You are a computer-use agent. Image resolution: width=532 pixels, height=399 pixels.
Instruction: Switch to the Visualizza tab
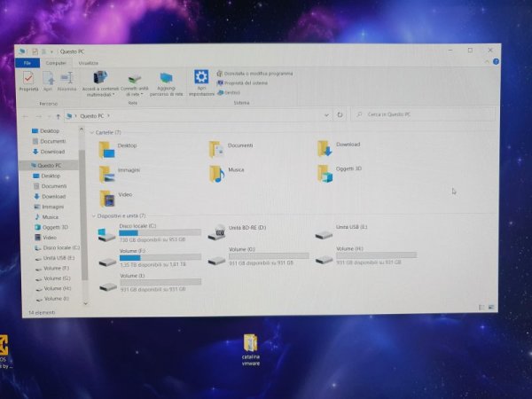coord(88,63)
